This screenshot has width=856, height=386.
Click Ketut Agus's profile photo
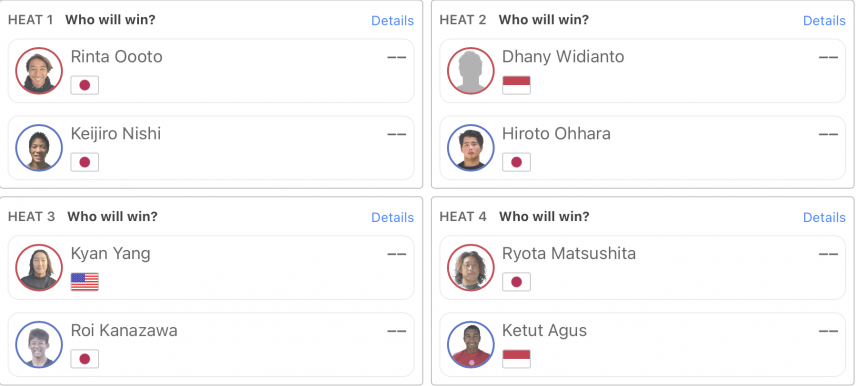pos(471,345)
